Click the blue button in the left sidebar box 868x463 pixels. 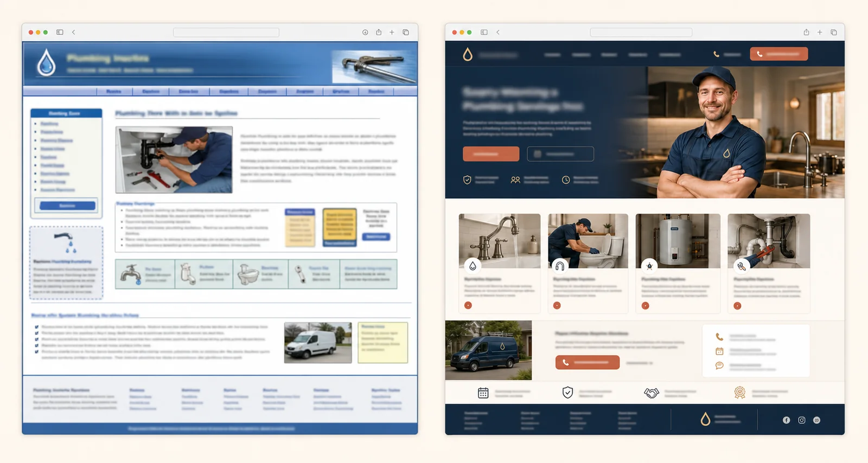pos(67,206)
